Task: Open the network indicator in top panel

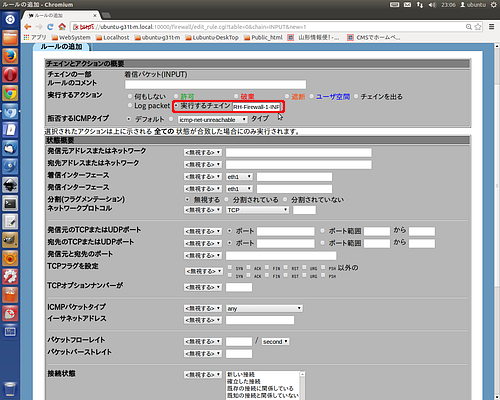Action: 420,5
